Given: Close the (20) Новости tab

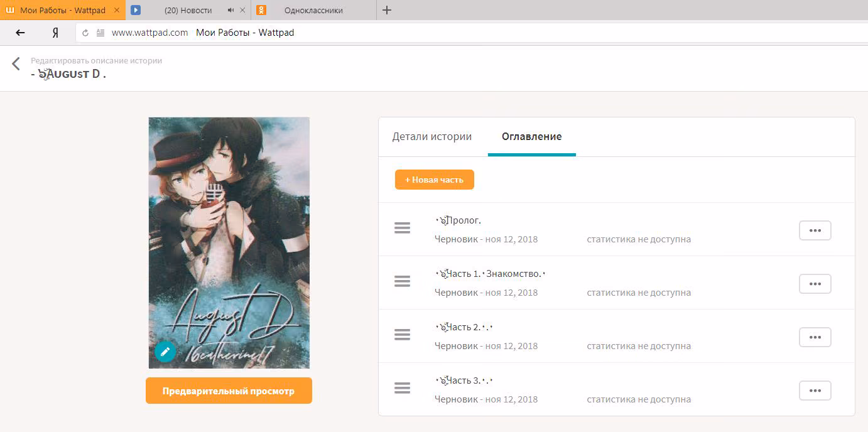Looking at the screenshot, I should tap(243, 10).
